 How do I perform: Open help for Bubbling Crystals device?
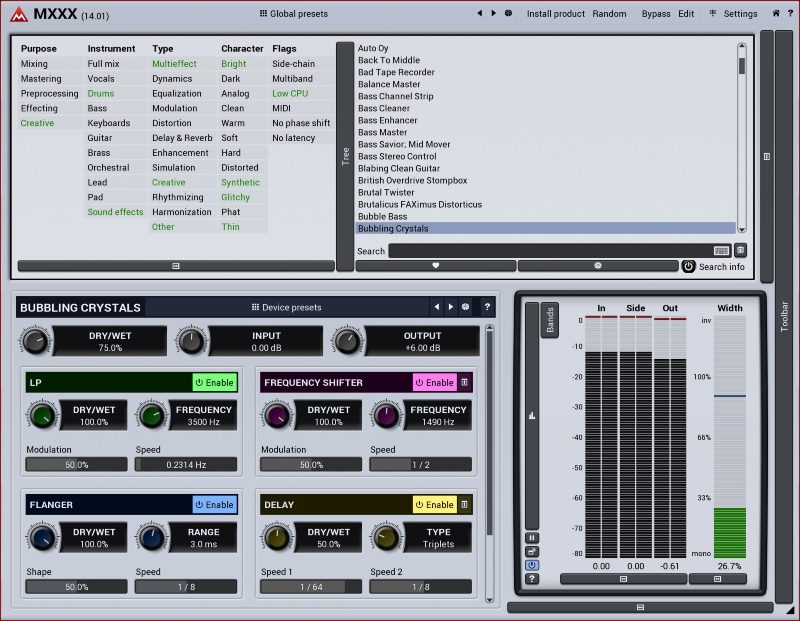pos(487,307)
